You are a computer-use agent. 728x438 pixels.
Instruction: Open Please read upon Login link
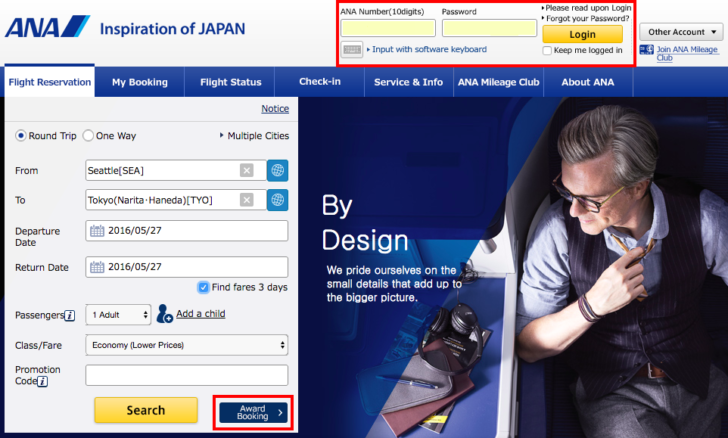click(x=586, y=8)
